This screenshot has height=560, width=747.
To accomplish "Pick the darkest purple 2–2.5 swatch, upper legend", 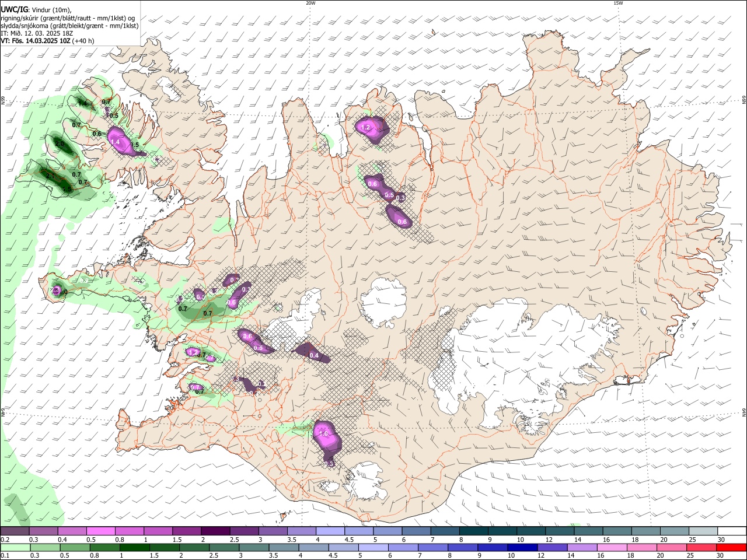I will [215, 531].
